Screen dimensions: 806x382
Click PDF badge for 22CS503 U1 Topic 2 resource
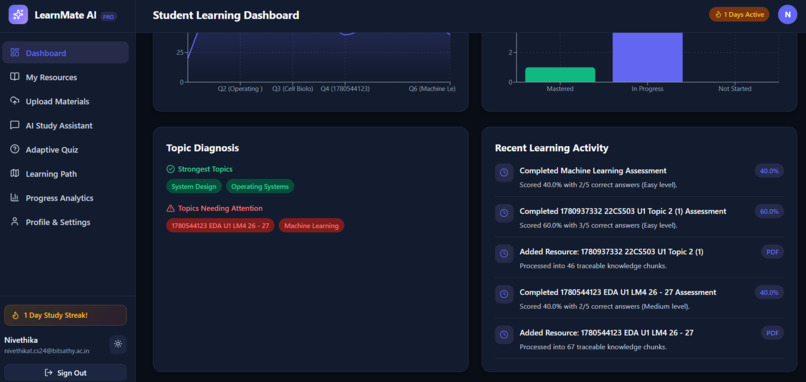coord(772,251)
